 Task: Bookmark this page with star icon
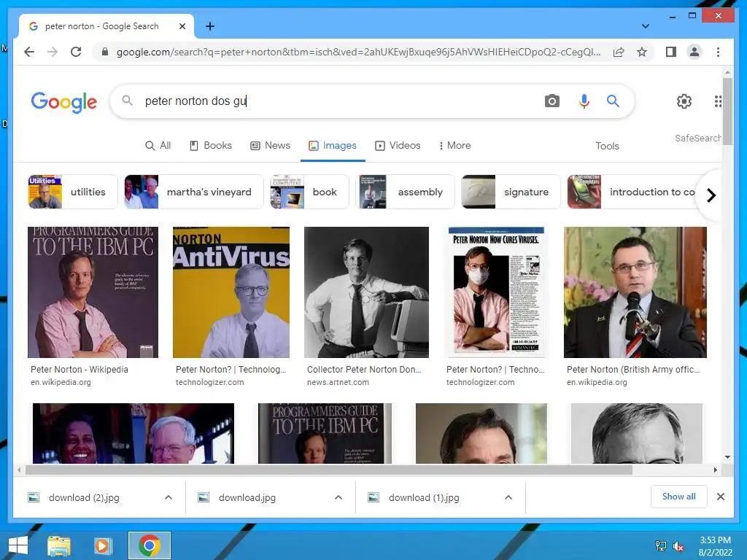point(642,52)
